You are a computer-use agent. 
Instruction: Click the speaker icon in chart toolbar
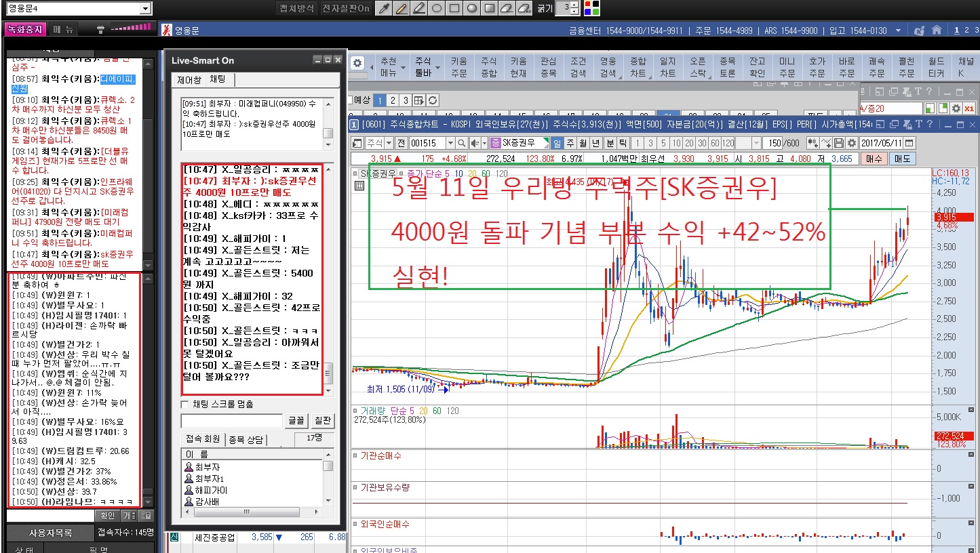click(x=475, y=143)
